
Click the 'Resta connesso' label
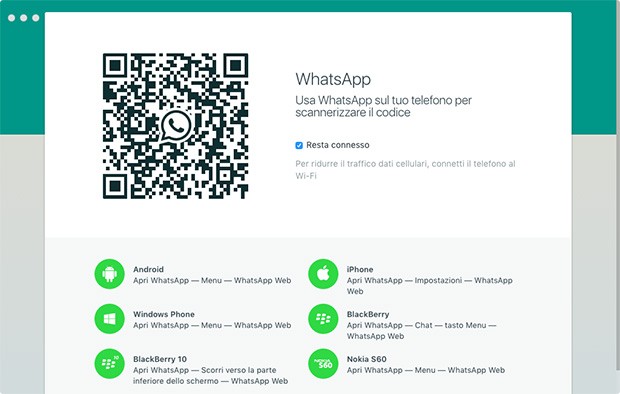(x=338, y=145)
